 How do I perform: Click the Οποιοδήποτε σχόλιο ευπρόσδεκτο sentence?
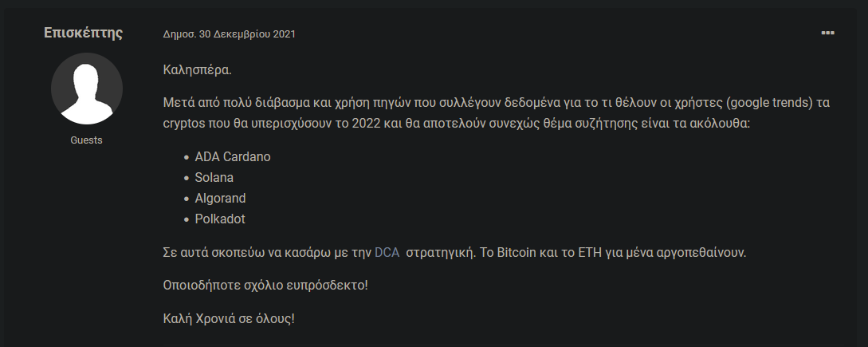pyautogui.click(x=265, y=286)
